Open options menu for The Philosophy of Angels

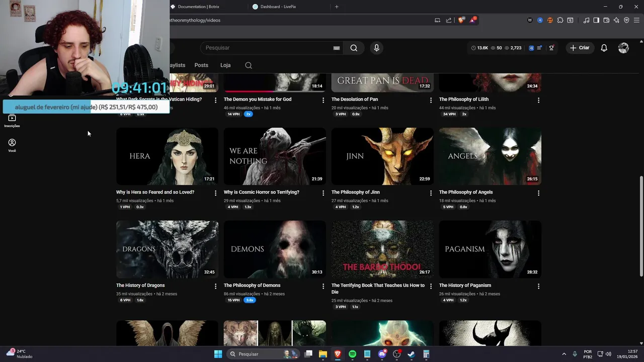pos(538,193)
